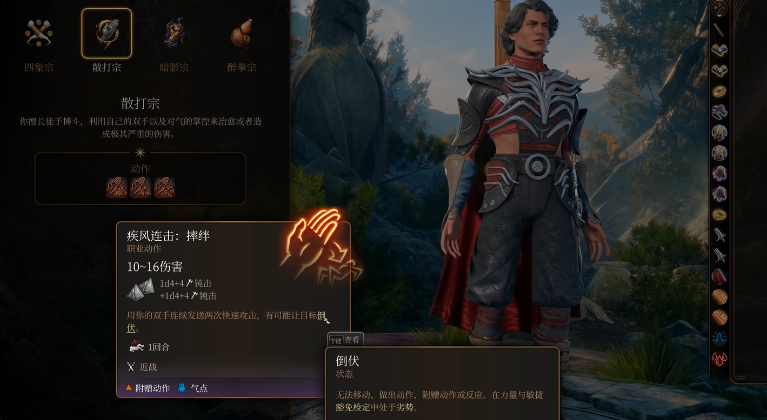The width and height of the screenshot is (767, 420).
Task: Click the glowing orange hand tooltip icon
Action: click(320, 246)
